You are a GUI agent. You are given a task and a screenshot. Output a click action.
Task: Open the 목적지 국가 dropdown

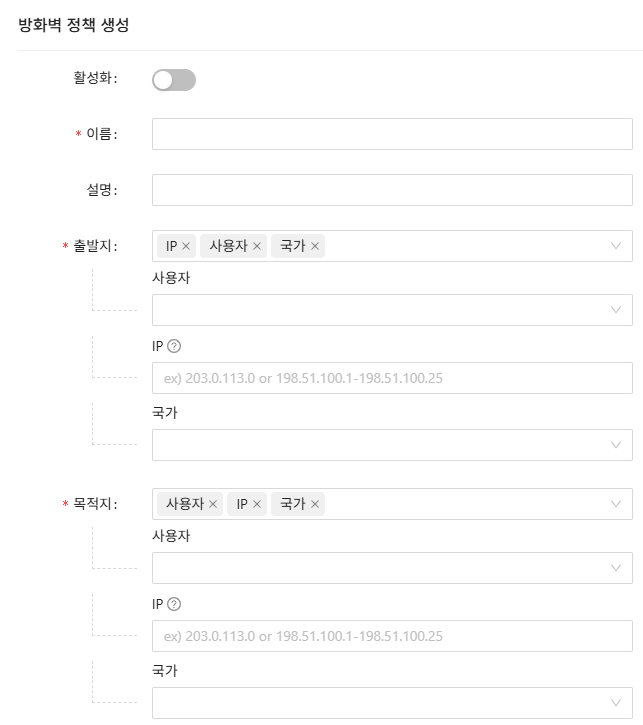391,703
